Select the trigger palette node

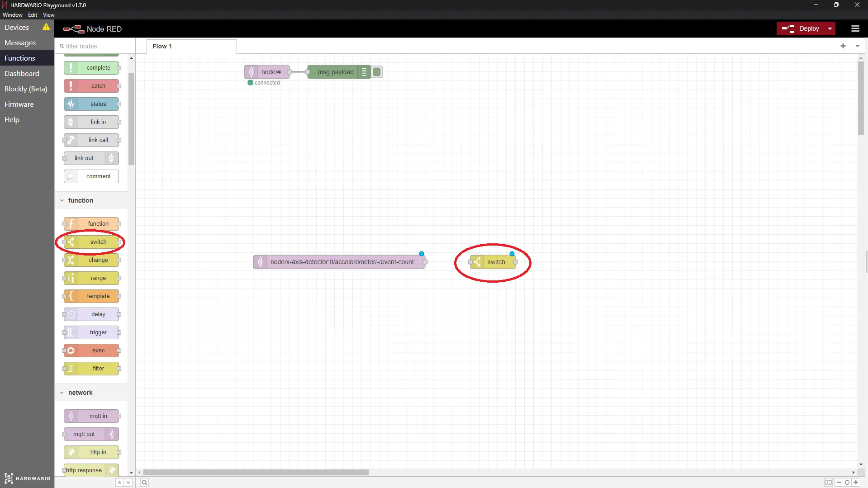point(91,332)
